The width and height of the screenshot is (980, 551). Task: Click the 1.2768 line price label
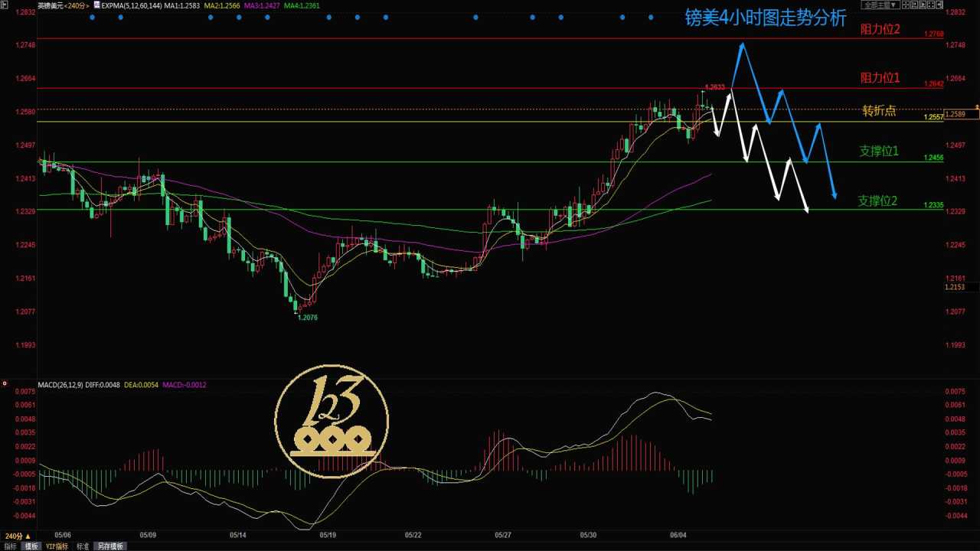click(x=934, y=34)
